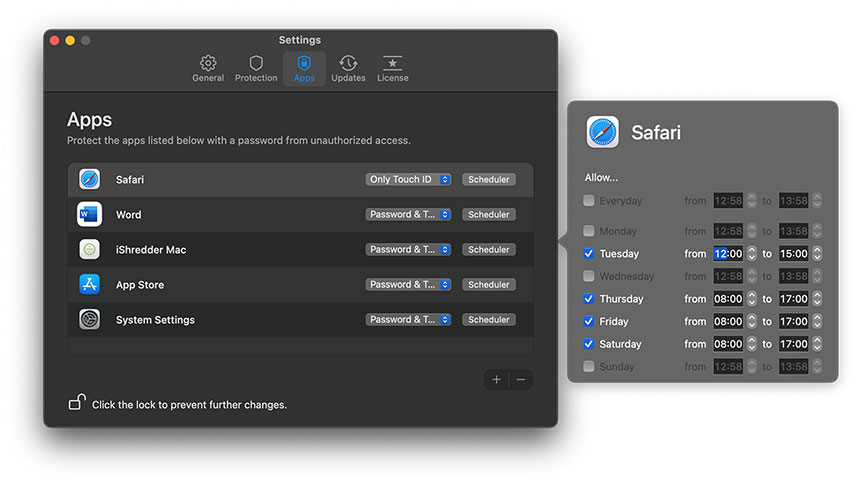Image resolution: width=866 pixels, height=485 pixels.
Task: Expand System Settings authentication dropdown
Action: tap(408, 320)
